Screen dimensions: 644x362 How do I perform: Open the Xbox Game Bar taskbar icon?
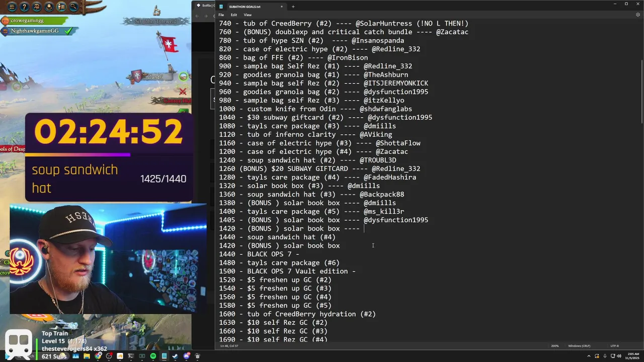click(x=142, y=356)
